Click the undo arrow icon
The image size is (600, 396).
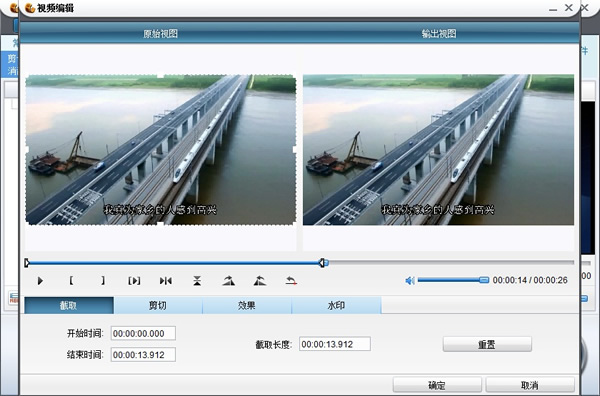291,281
